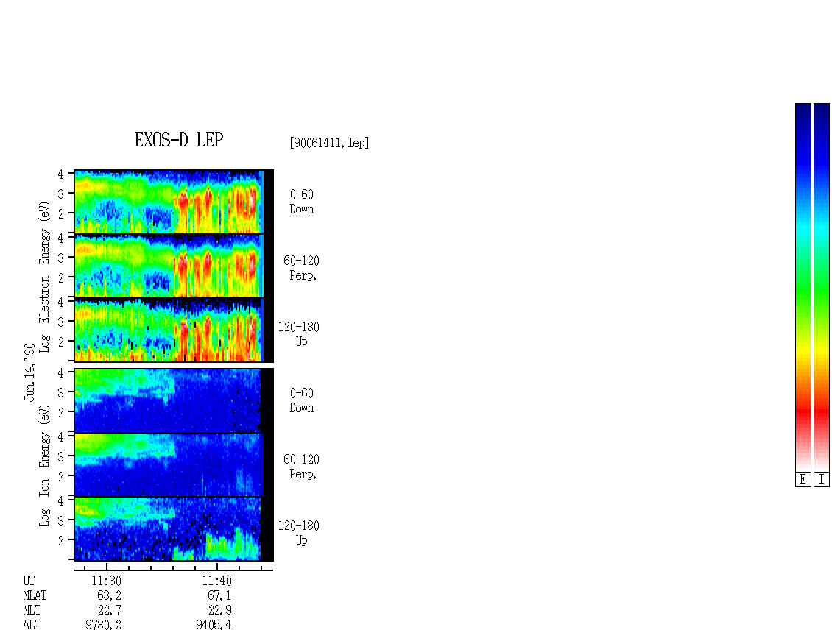This screenshot has height=644, width=832.
Task: Click the ion '120-180 Up' pitch angle label
Action: point(299,533)
